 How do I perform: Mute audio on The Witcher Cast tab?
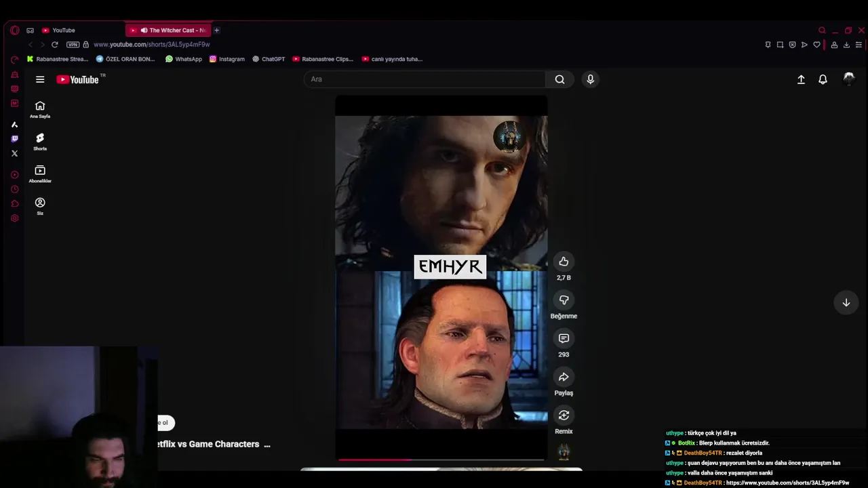pyautogui.click(x=144, y=30)
